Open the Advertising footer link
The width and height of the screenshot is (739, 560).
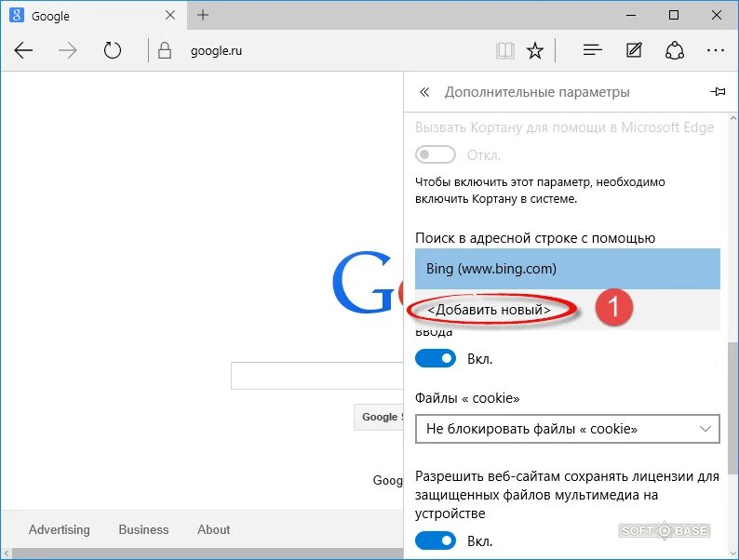coord(59,530)
